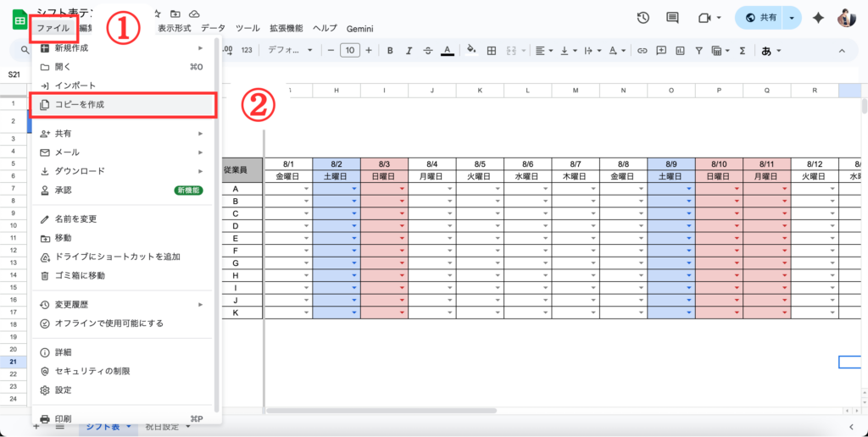Open horizontal align dropdown

pyautogui.click(x=545, y=50)
